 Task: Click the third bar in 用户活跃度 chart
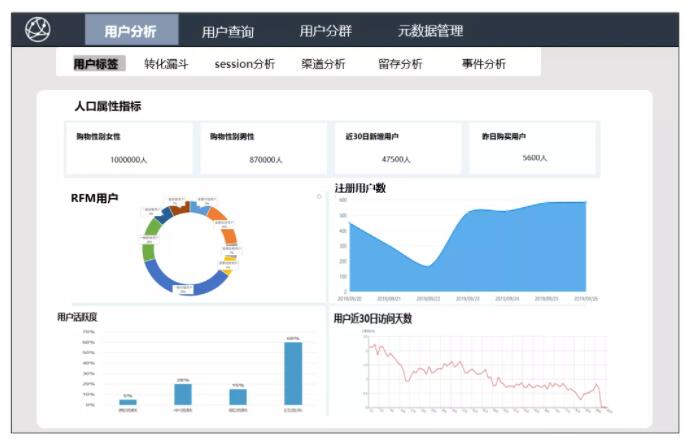coord(238,397)
